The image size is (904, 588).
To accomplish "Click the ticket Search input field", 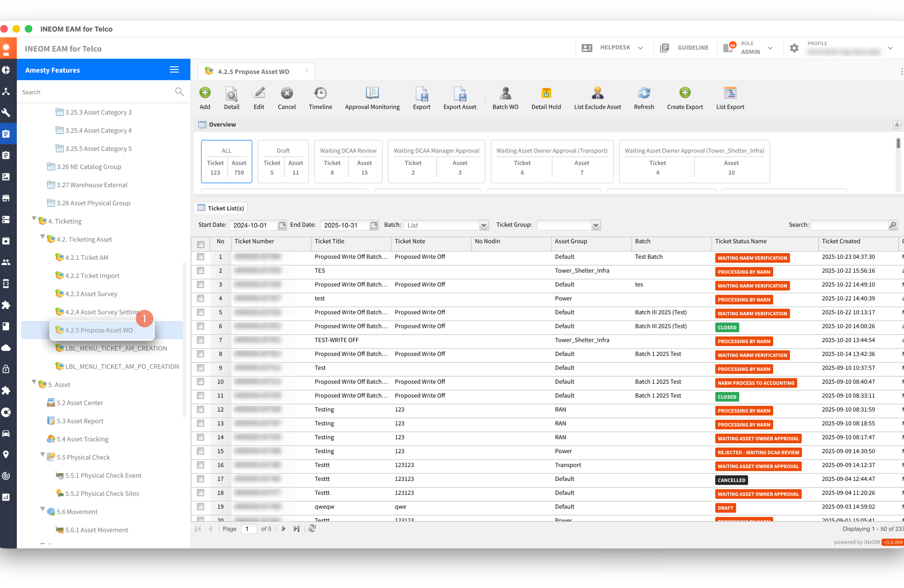I will [x=849, y=225].
